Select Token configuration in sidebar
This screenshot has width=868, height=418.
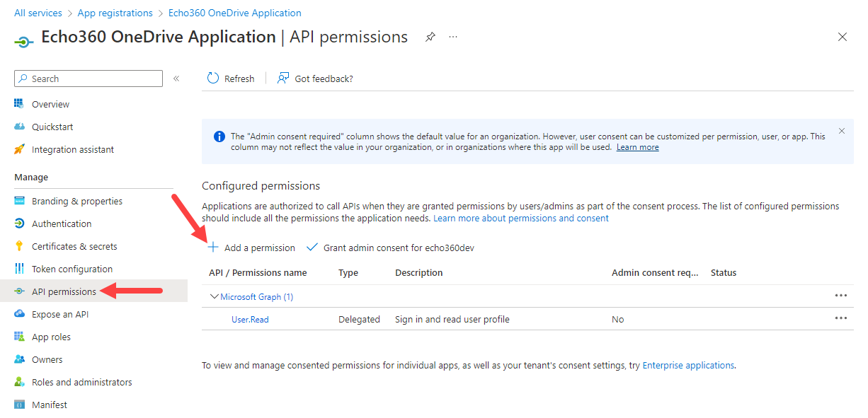coord(72,269)
